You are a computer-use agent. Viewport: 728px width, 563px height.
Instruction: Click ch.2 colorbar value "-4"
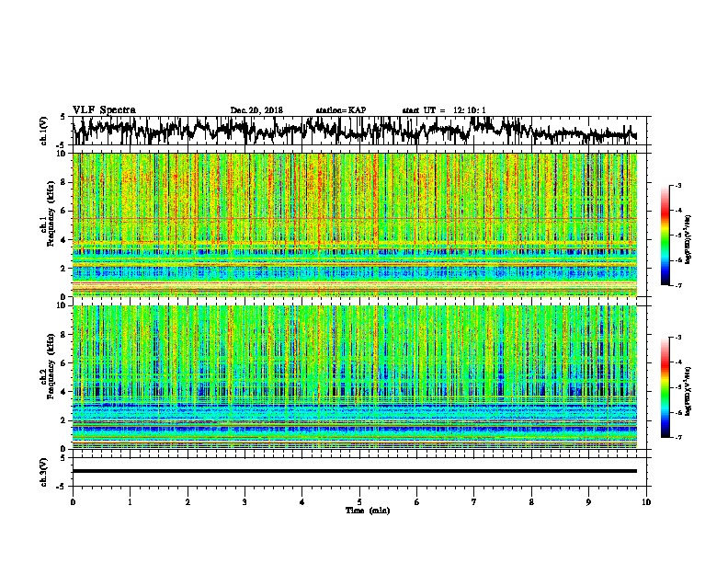(678, 362)
